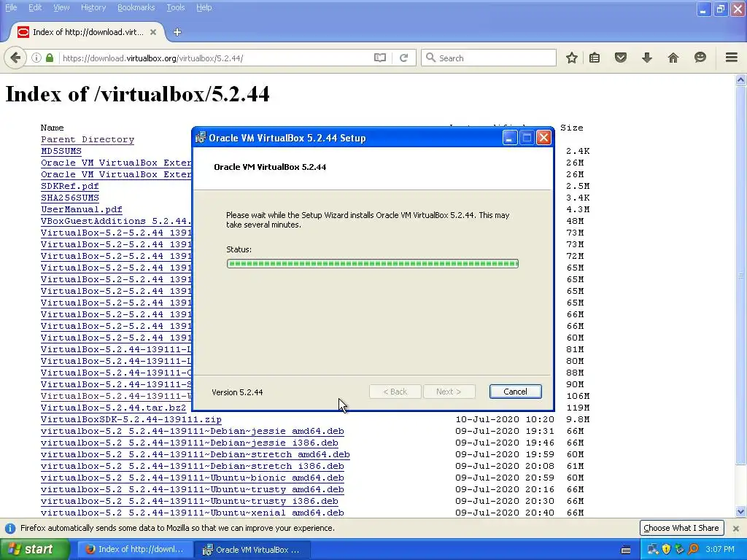Click the installation status progress bar

pyautogui.click(x=373, y=263)
